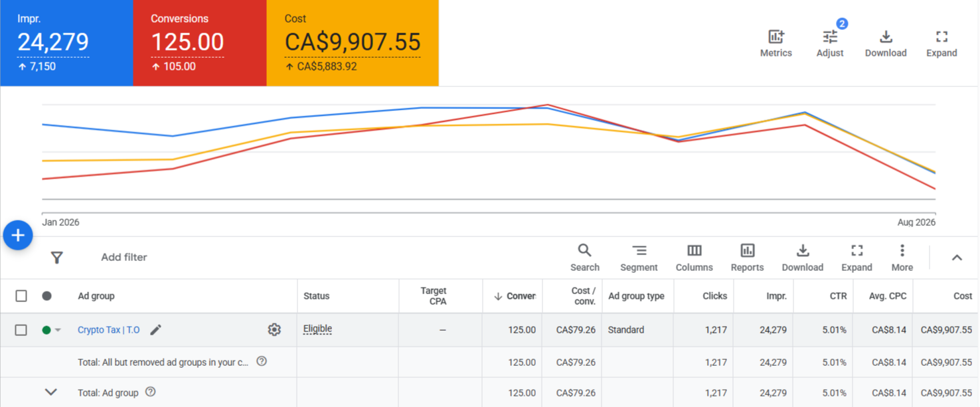The width and height of the screenshot is (980, 407).
Task: Click the blue plus create button
Action: (18, 235)
